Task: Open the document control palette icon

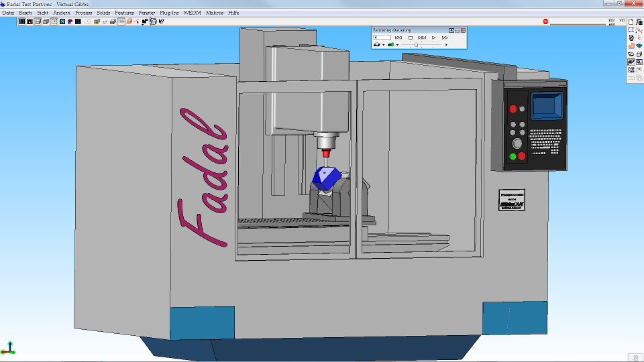Action: 639,21
